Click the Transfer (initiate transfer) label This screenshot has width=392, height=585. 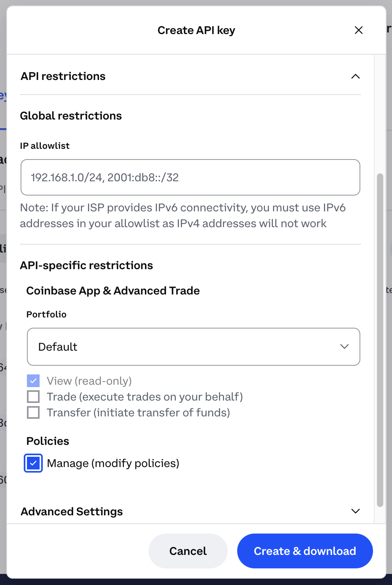pyautogui.click(x=139, y=412)
